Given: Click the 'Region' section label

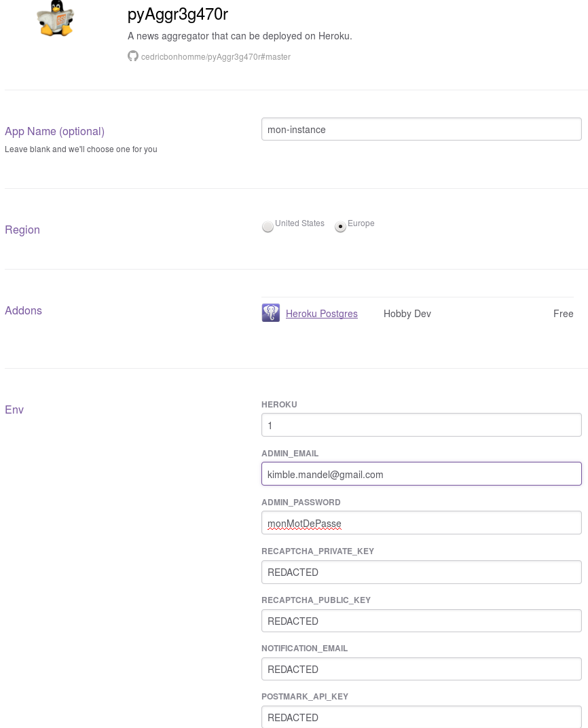Looking at the screenshot, I should tap(22, 230).
